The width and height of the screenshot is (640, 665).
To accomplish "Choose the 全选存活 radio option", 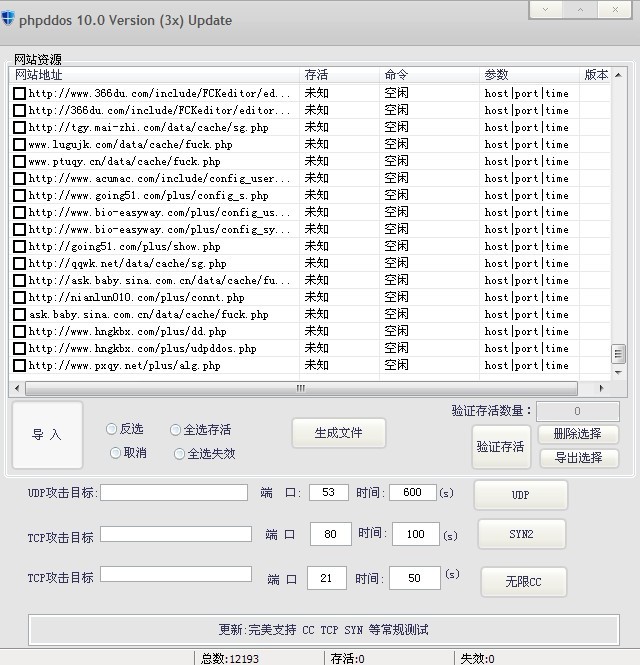I will tap(175, 430).
